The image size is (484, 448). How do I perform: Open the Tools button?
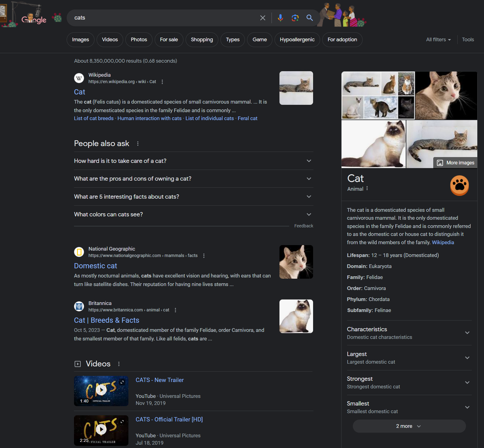coord(468,40)
